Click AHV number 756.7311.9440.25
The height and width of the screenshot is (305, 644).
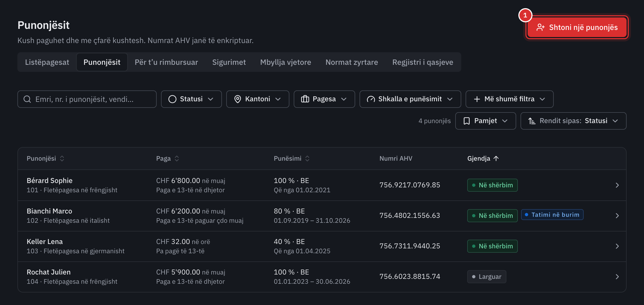click(x=410, y=246)
